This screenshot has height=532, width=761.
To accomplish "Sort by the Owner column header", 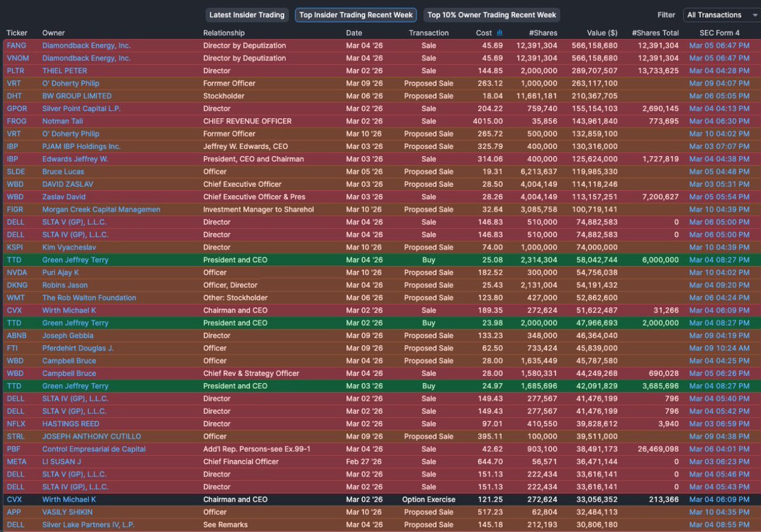I will click(53, 33).
